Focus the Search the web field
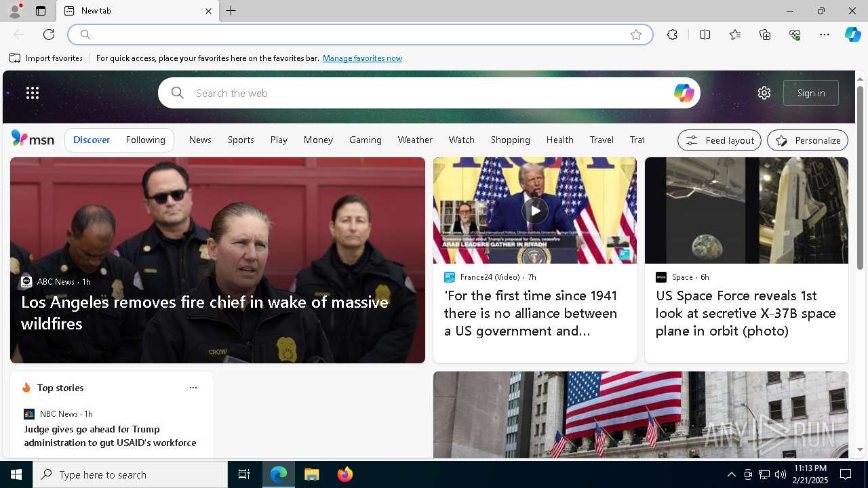Screen dimensions: 868x488 pos(429,93)
